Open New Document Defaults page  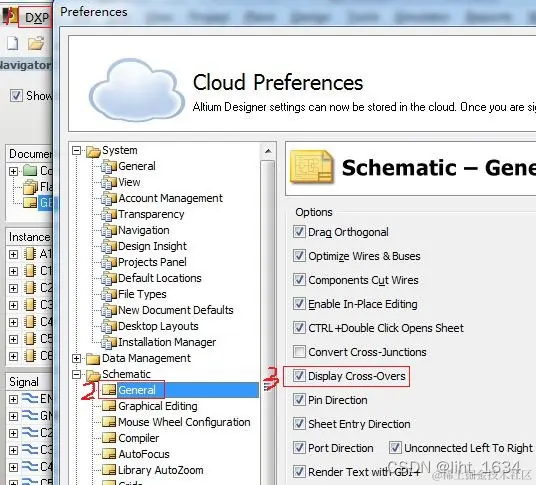[x=176, y=310]
